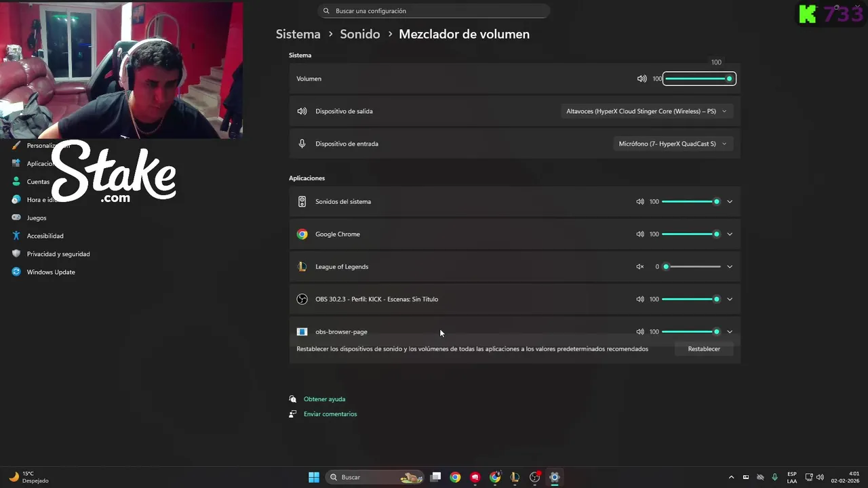
Task: Open the red app icon on taskbar
Action: [x=475, y=477]
